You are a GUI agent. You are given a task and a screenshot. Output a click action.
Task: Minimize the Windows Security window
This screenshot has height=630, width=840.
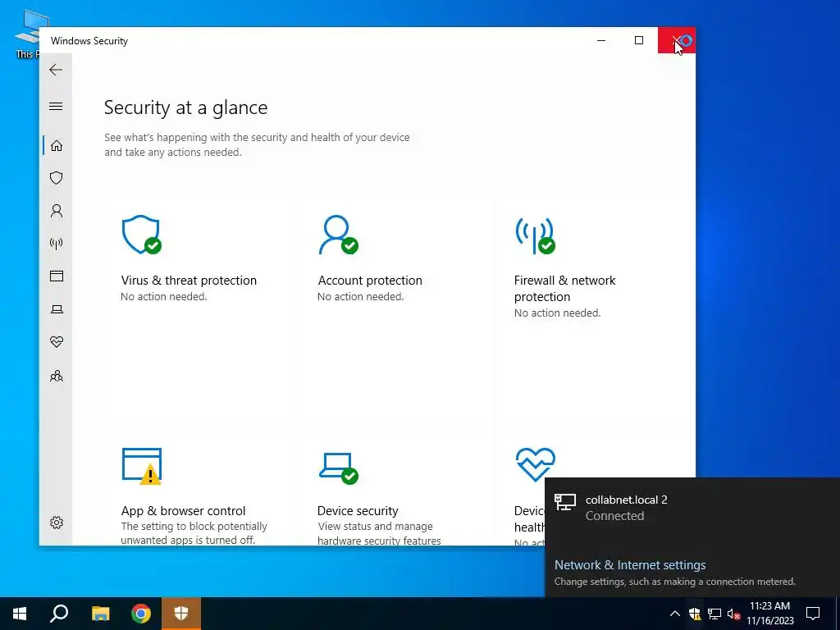[601, 40]
